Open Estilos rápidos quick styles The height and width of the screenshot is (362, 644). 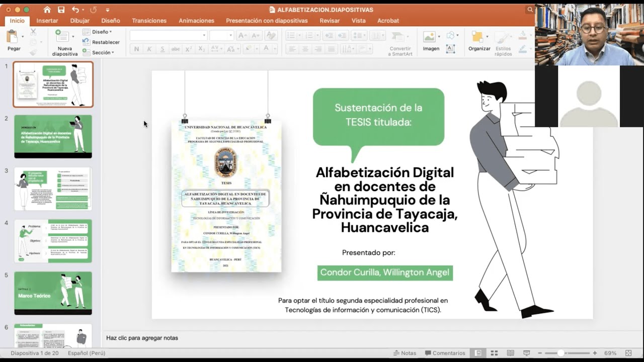pos(503,43)
